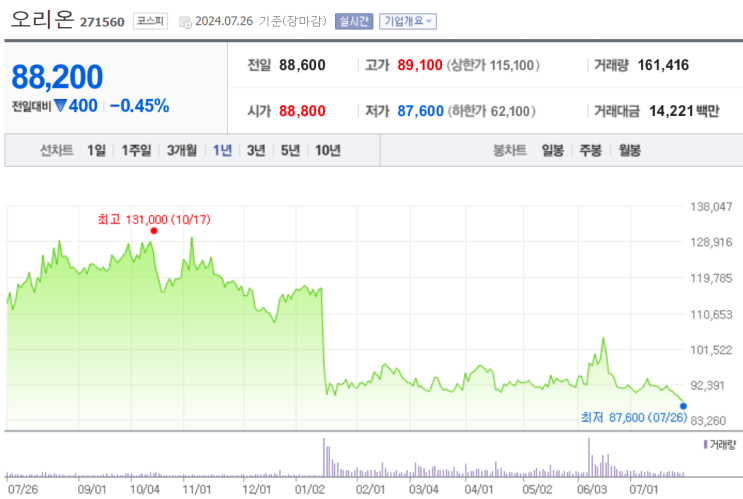Click the 실시간 real-time button
This screenshot has width=743, height=499.
coord(354,21)
